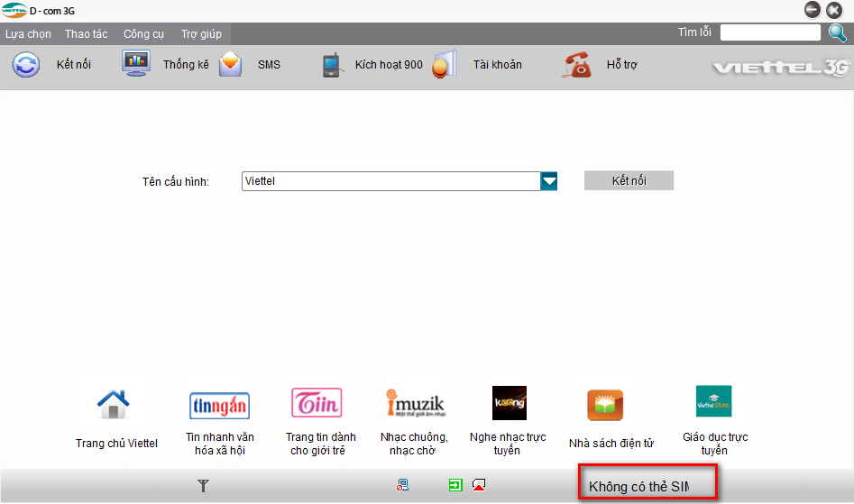Expand the Tên cấu hình dropdown arrow
Screen dimensions: 854x504
click(x=549, y=181)
